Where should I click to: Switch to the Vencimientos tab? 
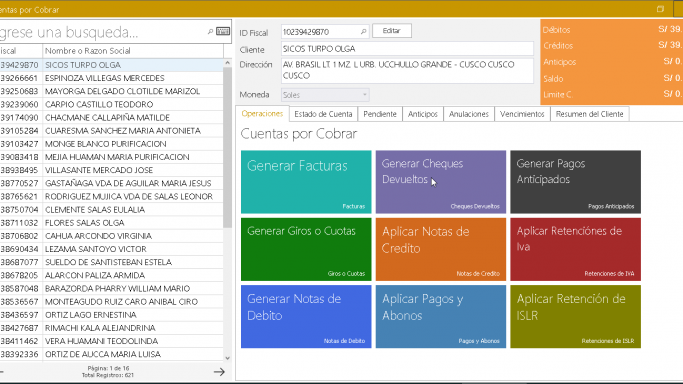[522, 114]
